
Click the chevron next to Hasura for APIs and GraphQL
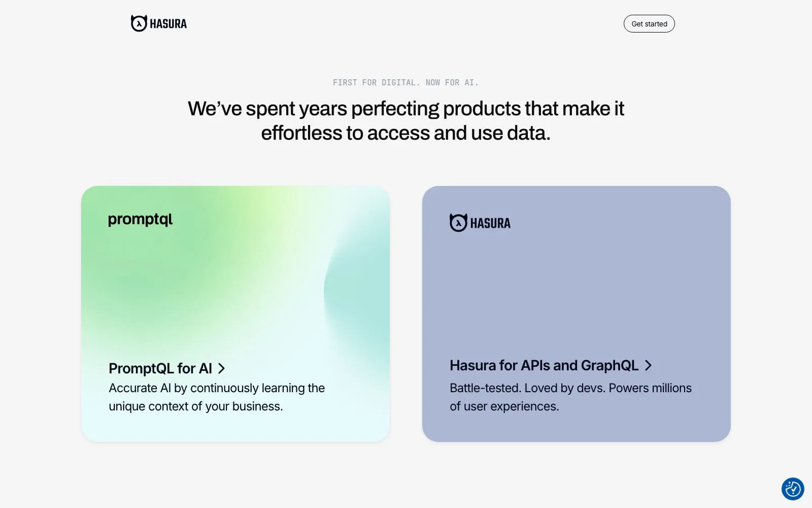pos(648,365)
